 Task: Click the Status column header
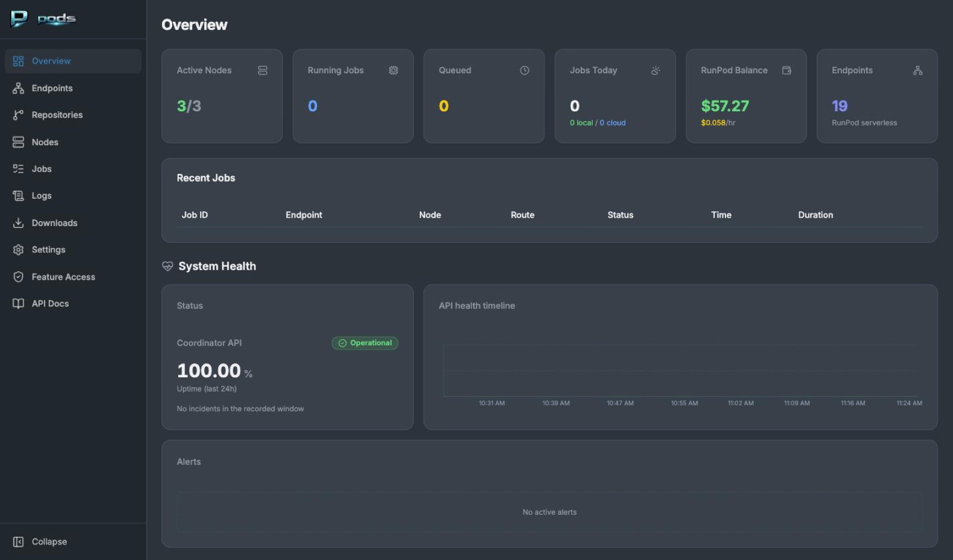tap(620, 215)
